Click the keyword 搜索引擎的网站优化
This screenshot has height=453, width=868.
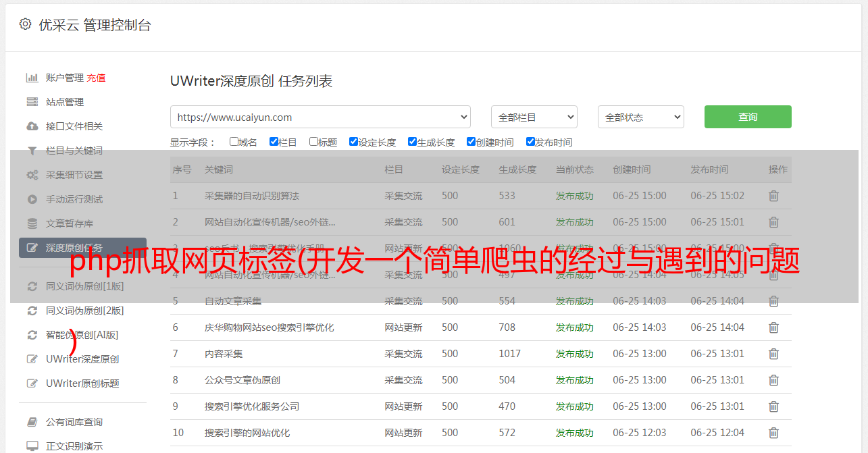point(247,433)
